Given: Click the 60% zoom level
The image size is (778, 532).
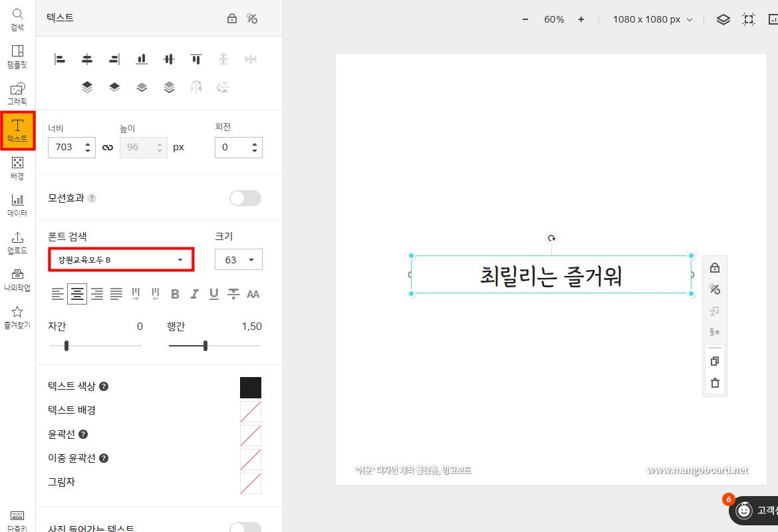Looking at the screenshot, I should (554, 19).
